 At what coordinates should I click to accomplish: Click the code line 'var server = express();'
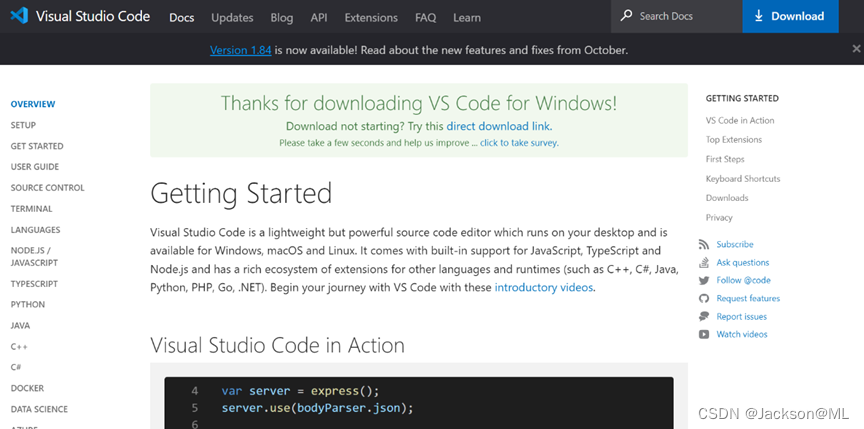[x=300, y=391]
